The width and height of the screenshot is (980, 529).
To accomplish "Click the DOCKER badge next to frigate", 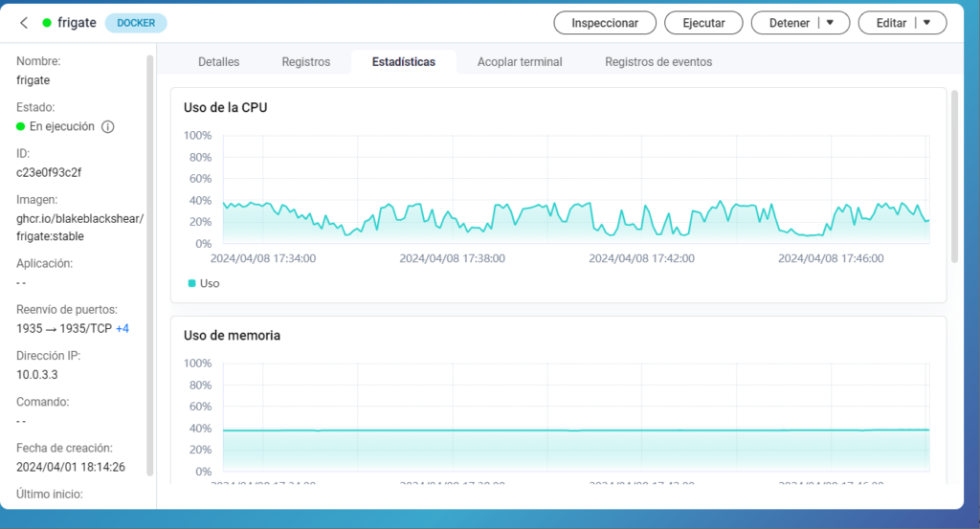I will point(136,23).
